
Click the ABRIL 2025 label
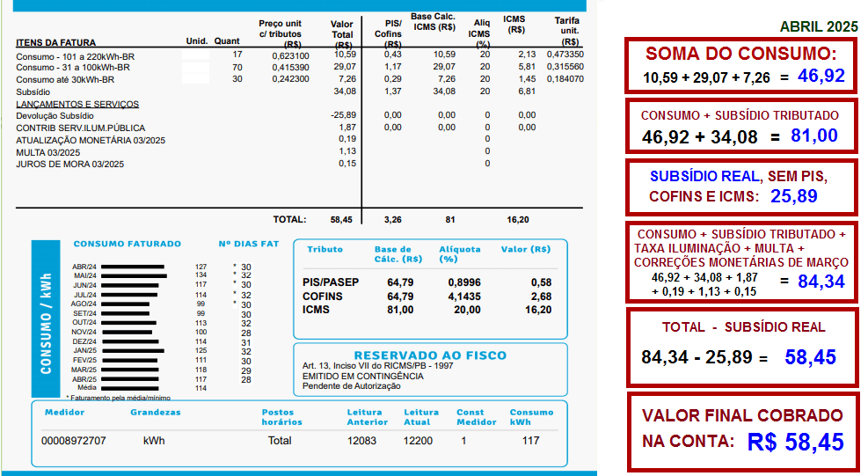817,26
